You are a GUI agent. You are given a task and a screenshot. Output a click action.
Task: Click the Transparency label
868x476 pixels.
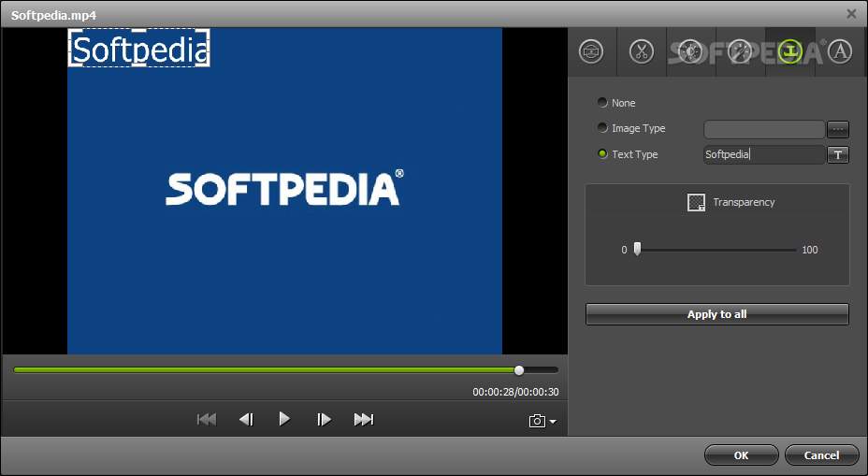pos(744,202)
